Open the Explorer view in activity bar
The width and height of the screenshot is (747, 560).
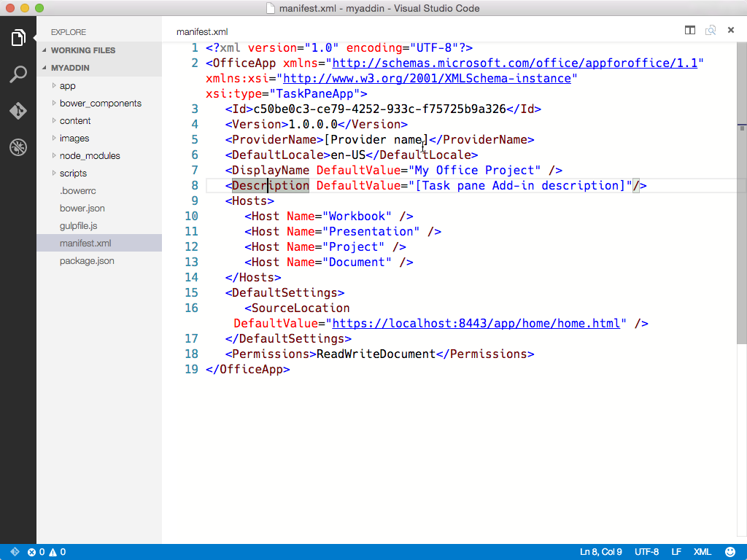(18, 38)
